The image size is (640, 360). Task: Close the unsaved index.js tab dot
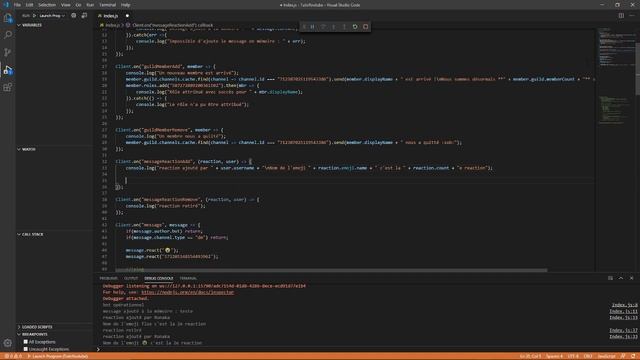[x=127, y=16]
